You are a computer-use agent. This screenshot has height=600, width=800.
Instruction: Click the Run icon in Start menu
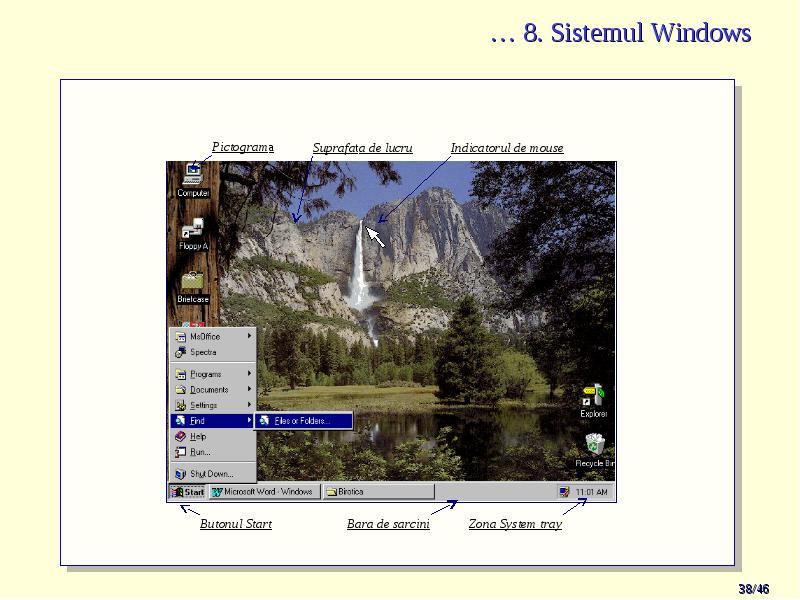pyautogui.click(x=181, y=452)
